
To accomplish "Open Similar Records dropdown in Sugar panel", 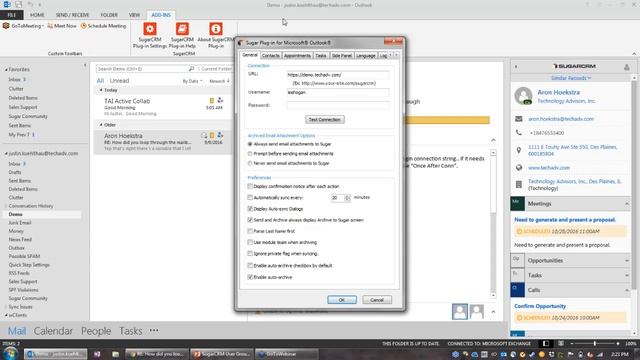I will click(x=571, y=78).
